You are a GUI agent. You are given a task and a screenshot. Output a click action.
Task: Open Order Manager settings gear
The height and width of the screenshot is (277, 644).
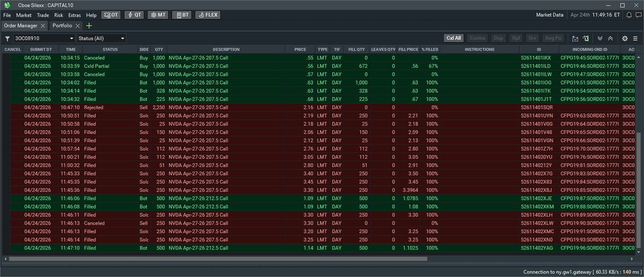625,39
